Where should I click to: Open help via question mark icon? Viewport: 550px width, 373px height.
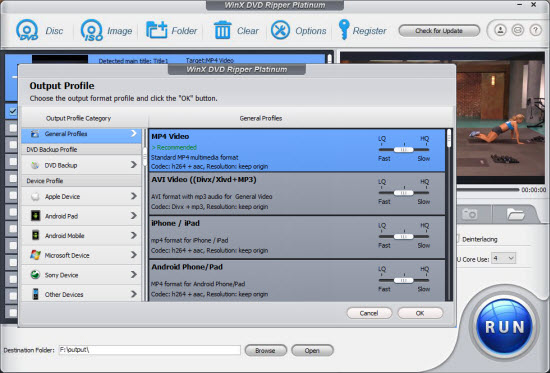(x=535, y=30)
